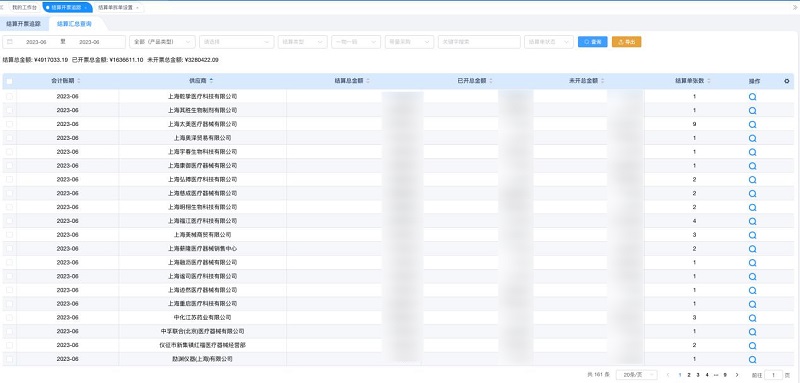
Task: View details for 励测仪器(上海)有限公司 row
Action: 752,359
